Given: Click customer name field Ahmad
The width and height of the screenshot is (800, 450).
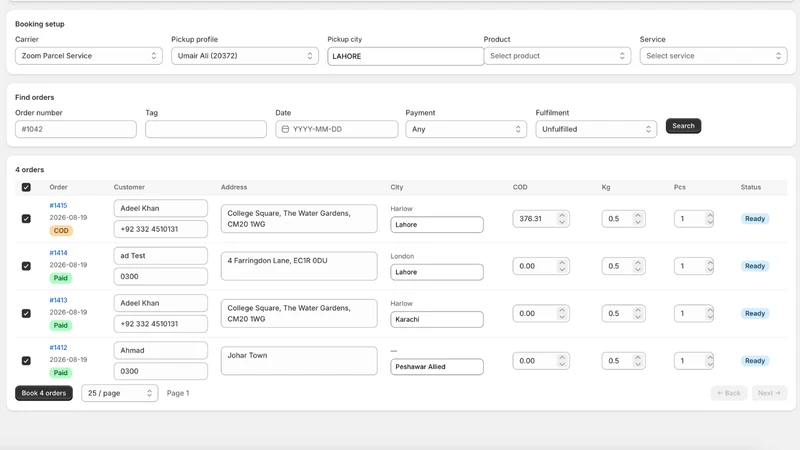Looking at the screenshot, I should [x=161, y=351].
